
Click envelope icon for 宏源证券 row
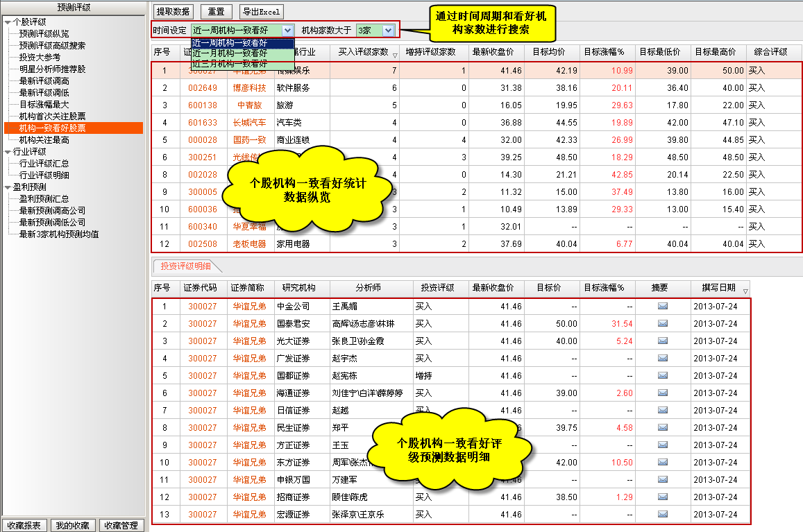[x=662, y=515]
